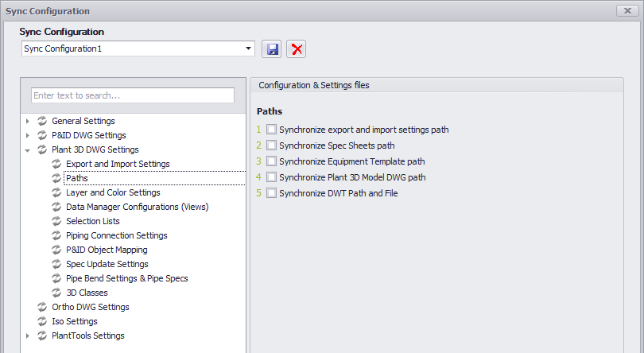Viewport: 644px width, 353px height.
Task: Check Synchronize Spec Sheets path
Action: coord(271,145)
